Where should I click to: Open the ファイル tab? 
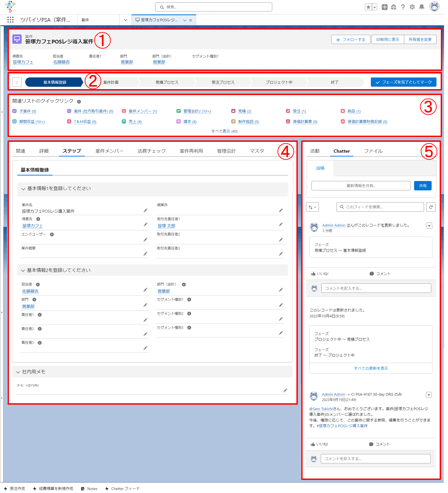click(x=373, y=151)
